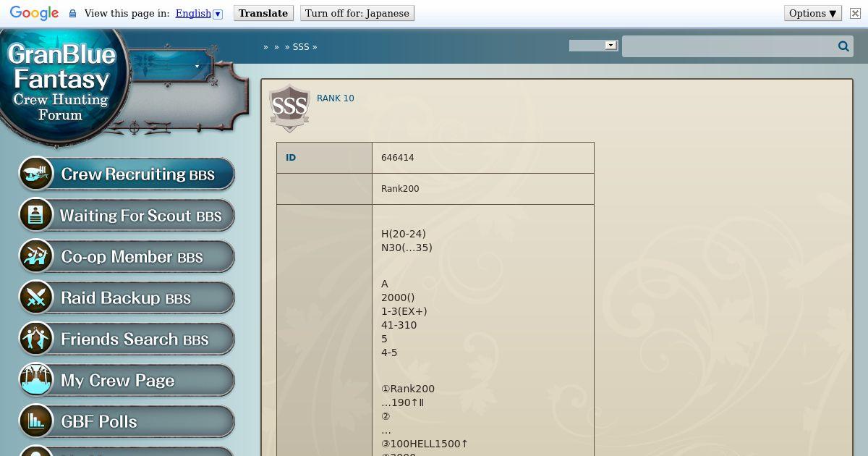Click the GBF Polls bar chart icon
This screenshot has width=868, height=456.
tap(36, 422)
